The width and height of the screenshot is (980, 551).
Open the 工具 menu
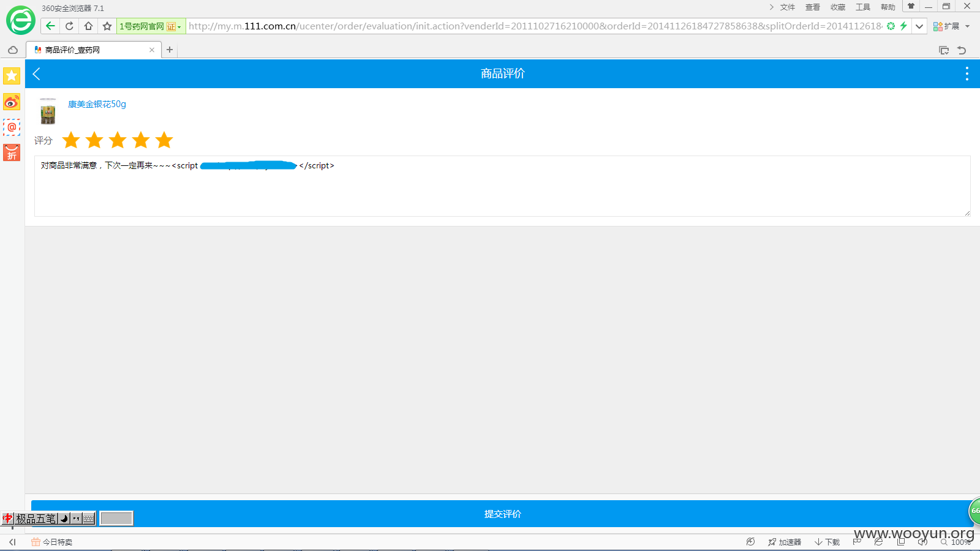(x=862, y=7)
